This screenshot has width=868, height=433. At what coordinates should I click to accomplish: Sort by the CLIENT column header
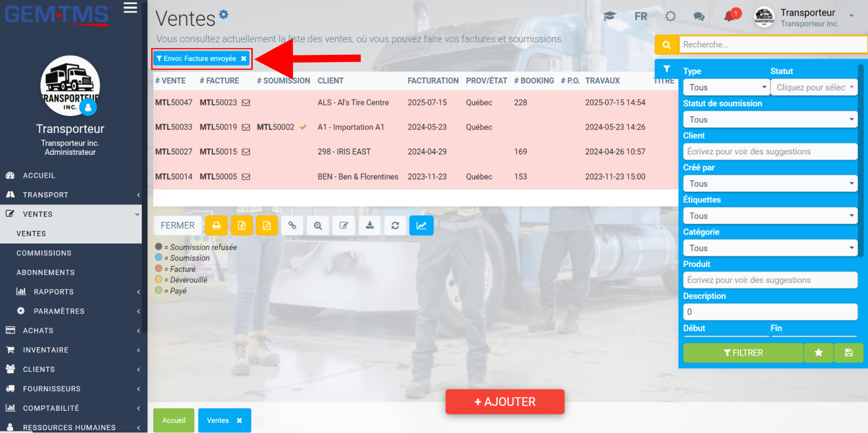(330, 81)
